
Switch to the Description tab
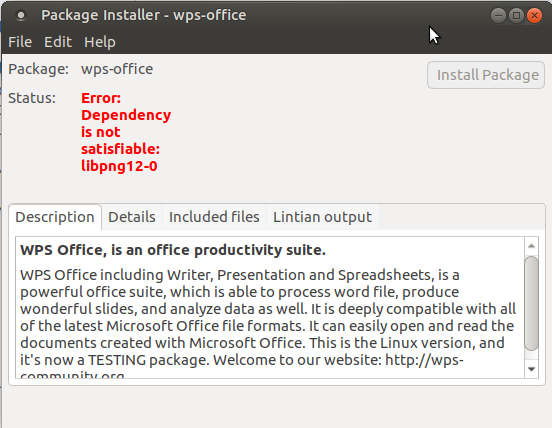coord(55,217)
